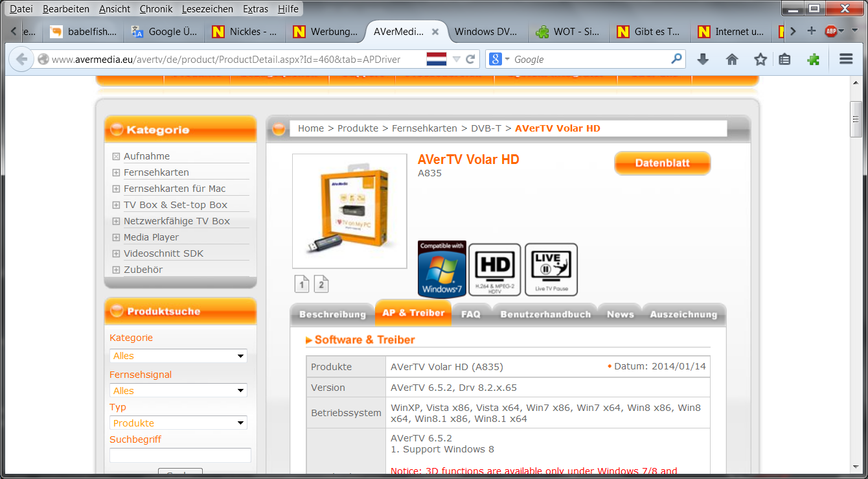Bookmark this page with the star icon
This screenshot has width=868, height=479.
tap(760, 59)
